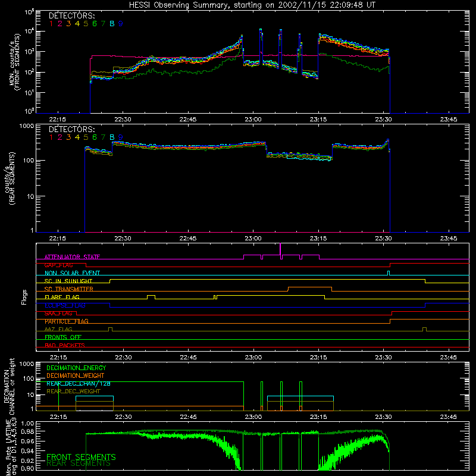Viewport: 476px width, 476px height.
Task: Click the 23:45 tick under front segments plot
Action: click(449, 120)
